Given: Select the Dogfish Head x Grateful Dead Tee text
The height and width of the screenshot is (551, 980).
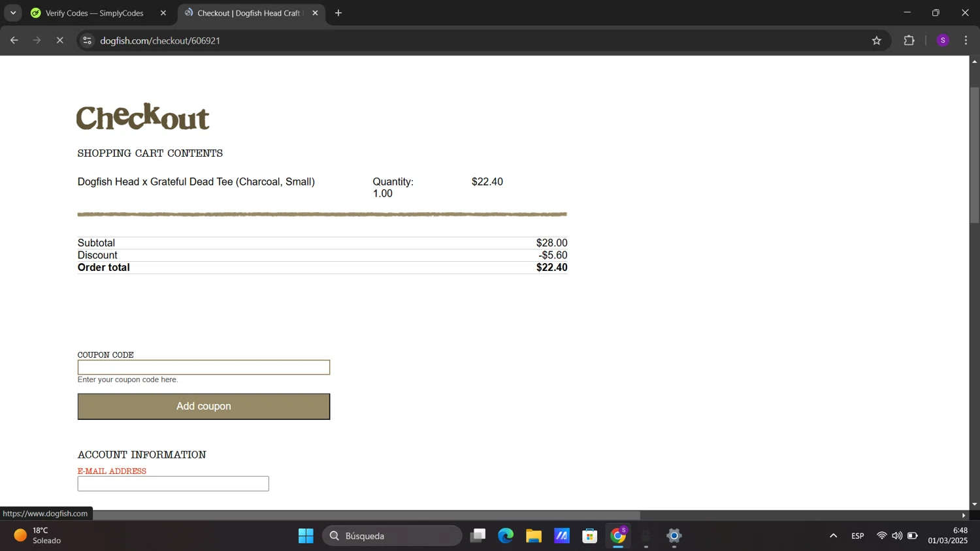Looking at the screenshot, I should tap(196, 181).
